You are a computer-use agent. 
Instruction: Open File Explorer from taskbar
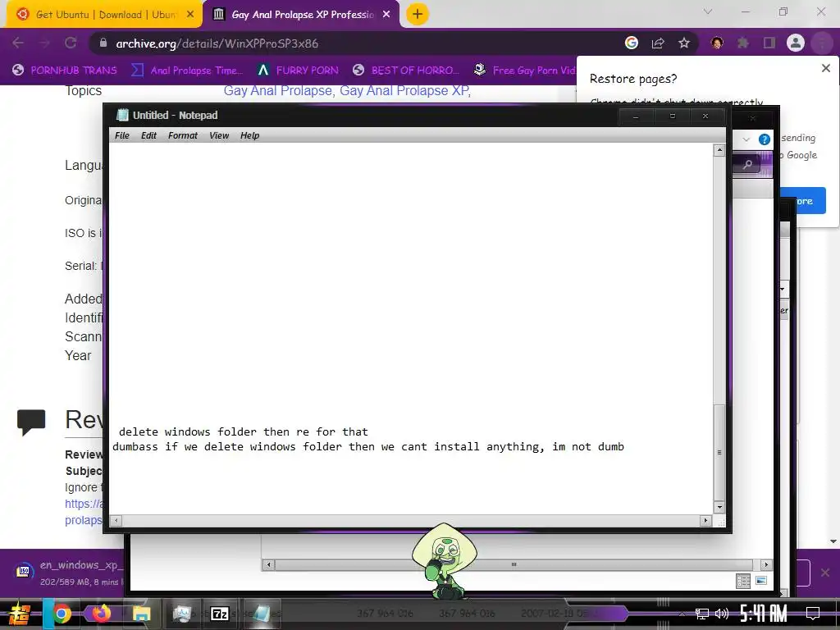pyautogui.click(x=141, y=614)
